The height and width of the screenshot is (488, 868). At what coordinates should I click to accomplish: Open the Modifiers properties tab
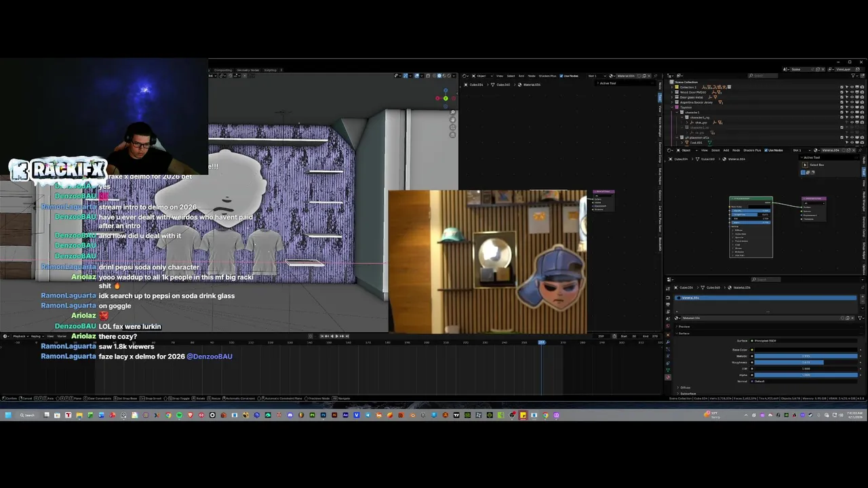tap(668, 342)
